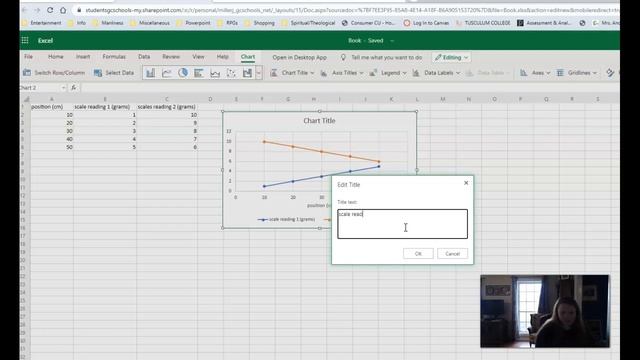Select the Name Box showing Chart 2
The height and width of the screenshot is (360, 640).
click(x=40, y=88)
